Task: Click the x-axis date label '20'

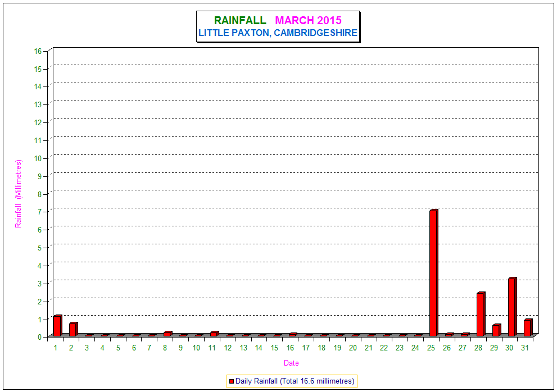Action: (353, 348)
